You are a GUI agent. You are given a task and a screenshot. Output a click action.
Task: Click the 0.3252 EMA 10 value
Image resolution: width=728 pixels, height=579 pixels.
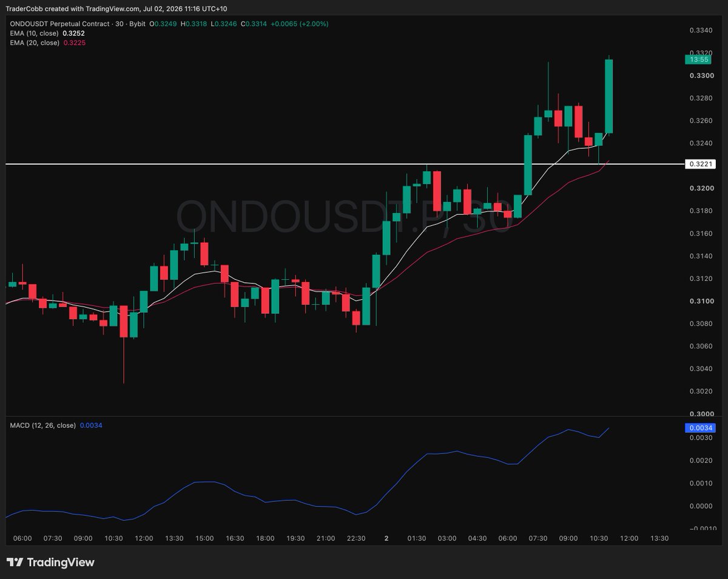[x=73, y=33]
